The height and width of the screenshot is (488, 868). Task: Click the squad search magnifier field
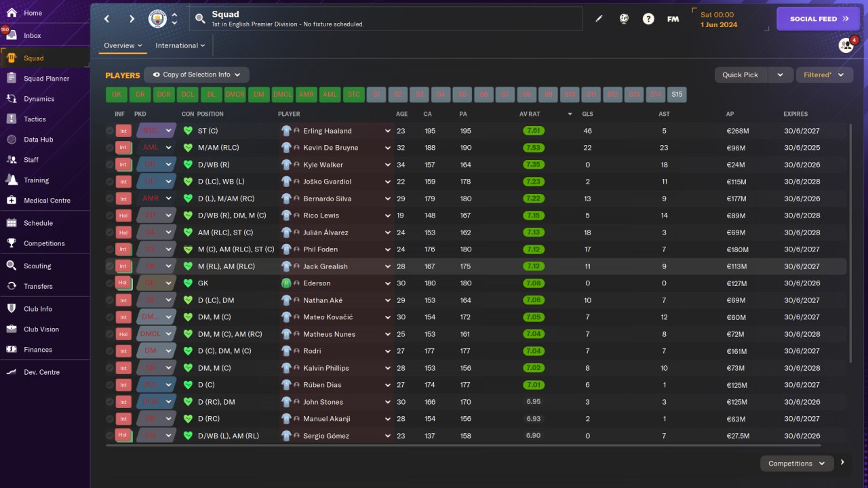[386, 19]
